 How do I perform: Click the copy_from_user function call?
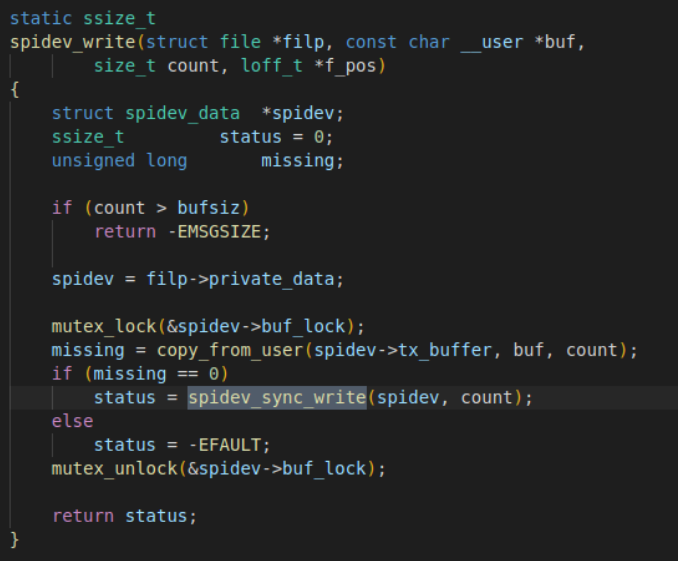230,350
